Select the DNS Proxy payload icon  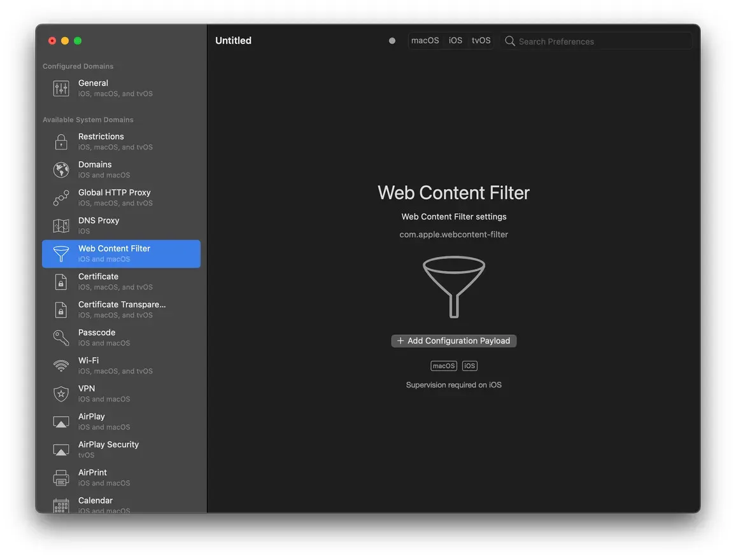click(60, 225)
